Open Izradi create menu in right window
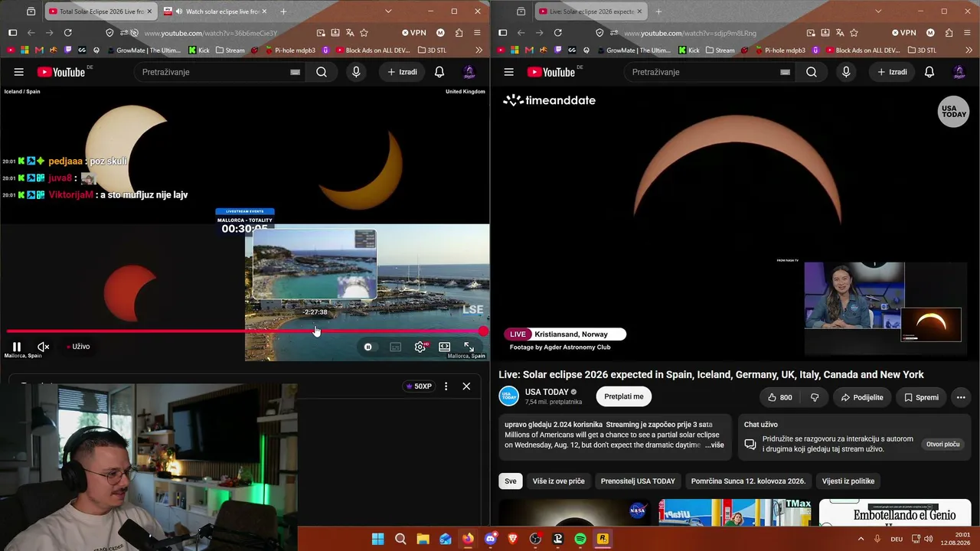 893,72
